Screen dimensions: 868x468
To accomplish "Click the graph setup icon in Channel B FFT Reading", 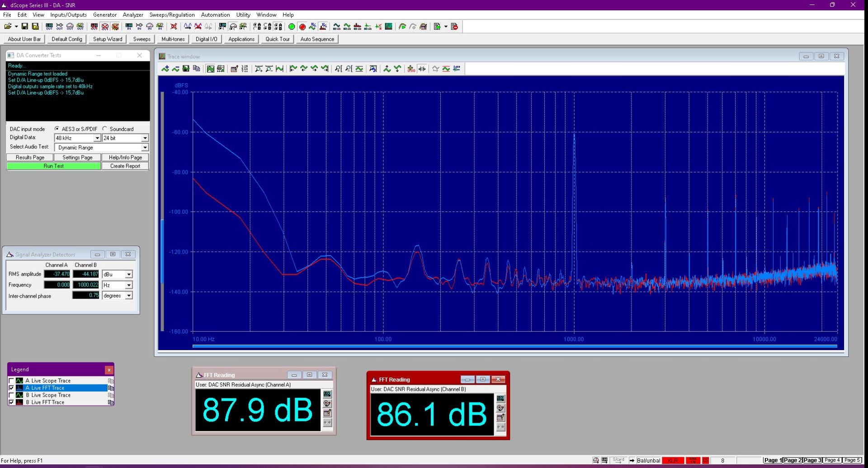I will tap(500, 417).
